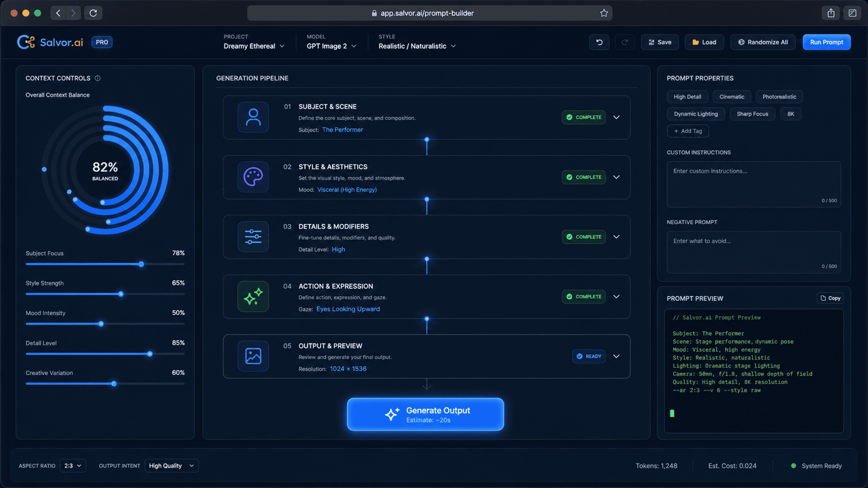Click the browser share icon
868x488 pixels.
(x=831, y=13)
